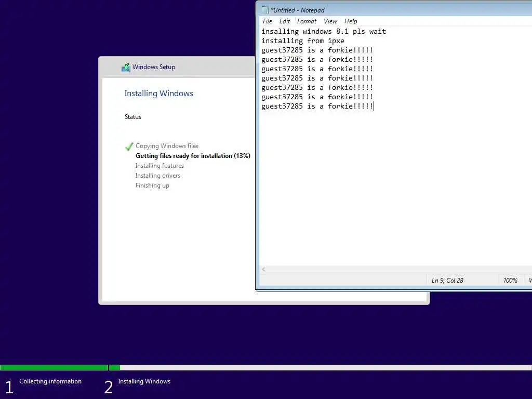Click the 'Windows Setup' title text
Image resolution: width=532 pixels, height=399 pixels.
(154, 67)
